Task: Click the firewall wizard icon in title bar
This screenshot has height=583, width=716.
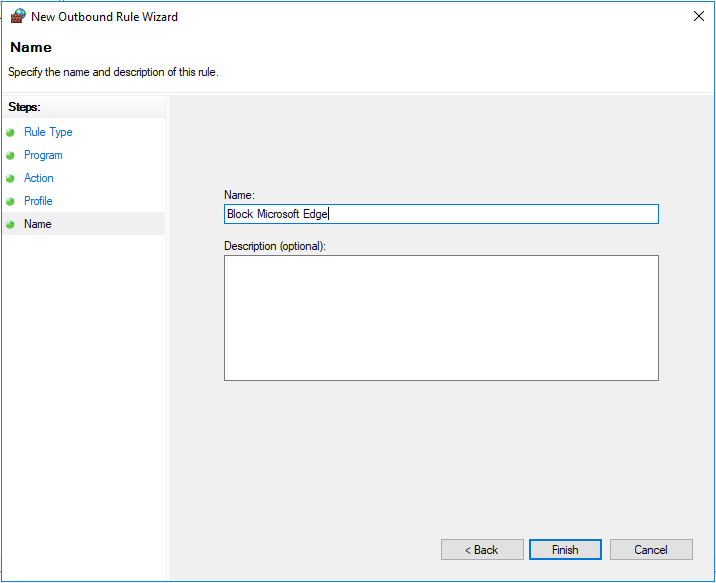Action: click(18, 16)
